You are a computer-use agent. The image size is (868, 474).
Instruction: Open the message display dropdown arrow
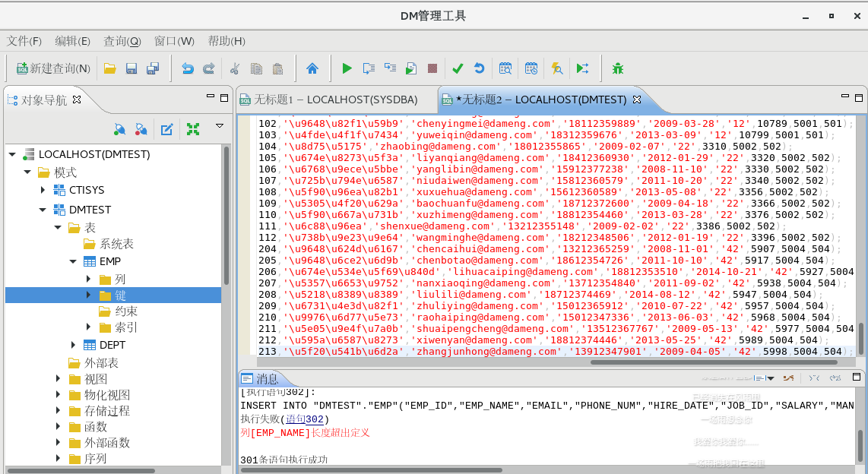click(771, 378)
